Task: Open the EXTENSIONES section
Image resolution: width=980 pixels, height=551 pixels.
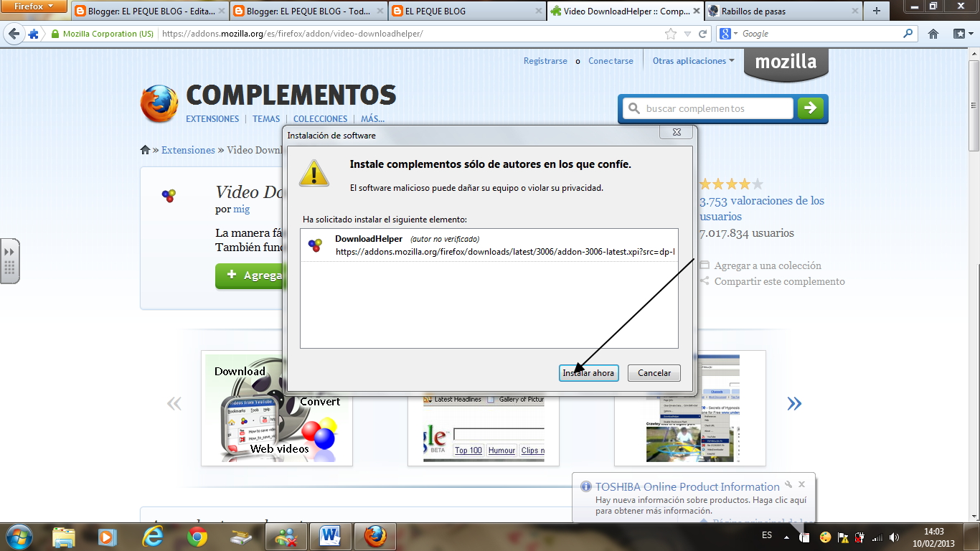Action: [x=212, y=119]
